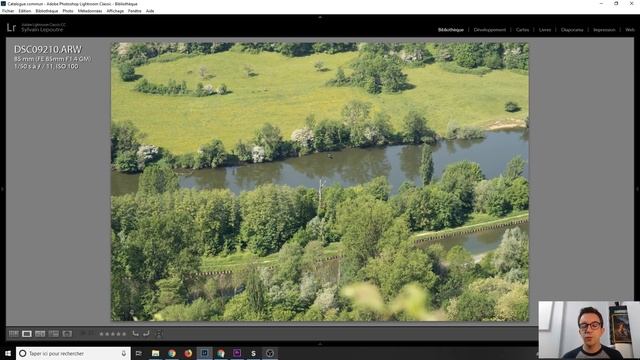Image resolution: width=640 pixels, height=360 pixels.
Task: Open Premiere Pro icon on taskbar
Action: click(x=237, y=353)
